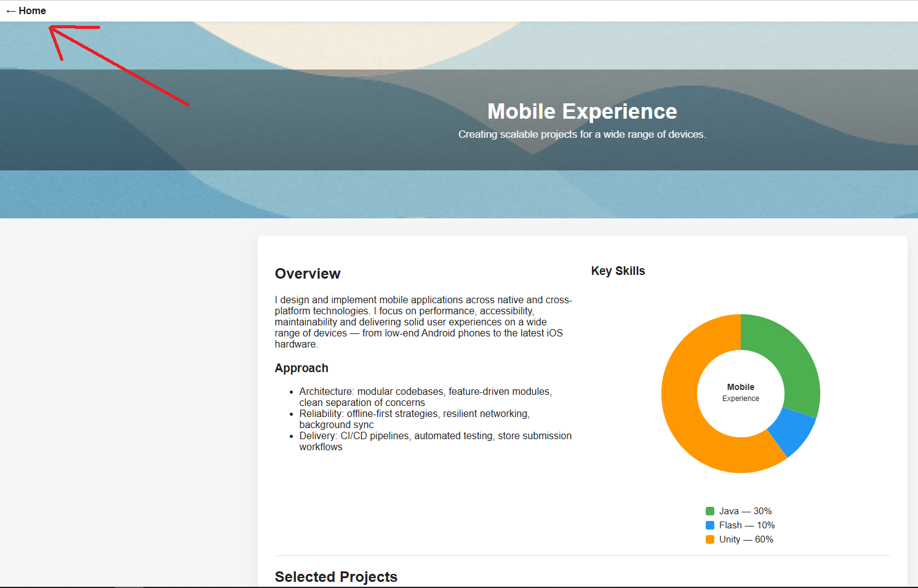Click the green Java legend swatch
918x588 pixels.
click(x=710, y=511)
